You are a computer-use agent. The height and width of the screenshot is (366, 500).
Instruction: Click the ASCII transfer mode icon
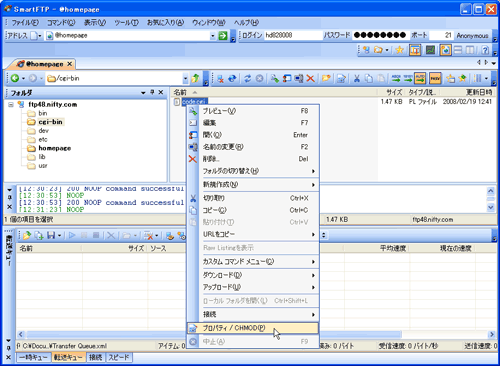click(x=396, y=79)
